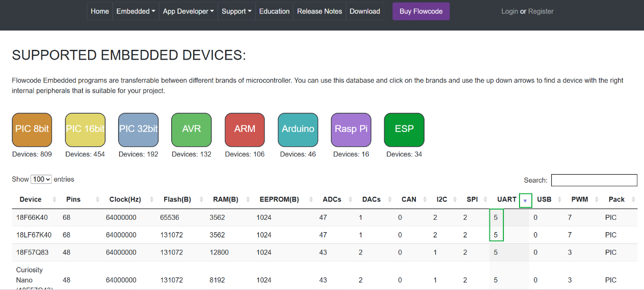Sort table by Pins column

pos(73,199)
